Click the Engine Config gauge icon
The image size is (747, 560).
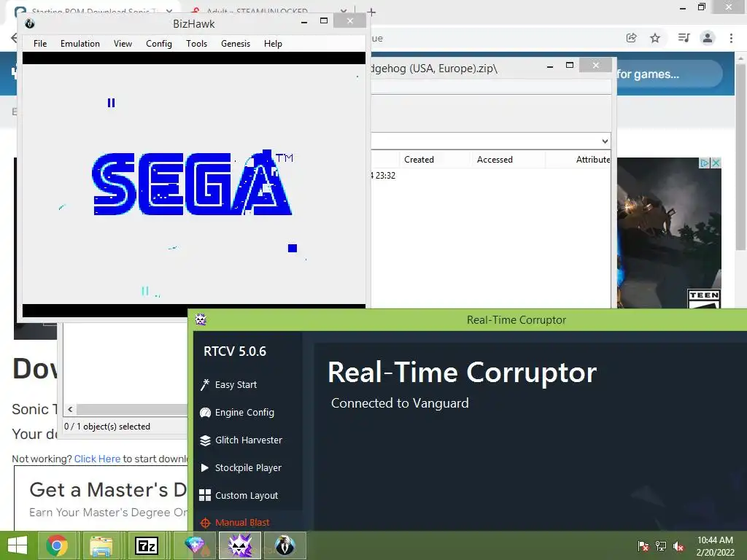click(205, 413)
